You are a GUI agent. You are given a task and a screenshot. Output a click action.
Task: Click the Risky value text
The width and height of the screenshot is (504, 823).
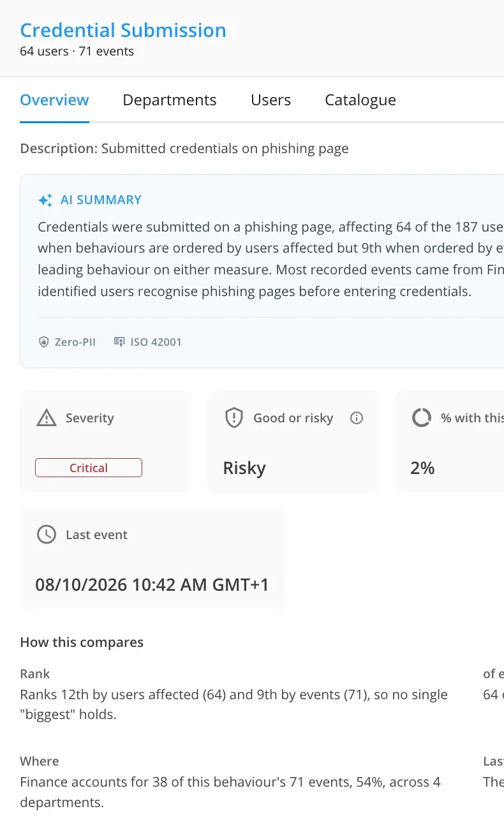pyautogui.click(x=244, y=468)
